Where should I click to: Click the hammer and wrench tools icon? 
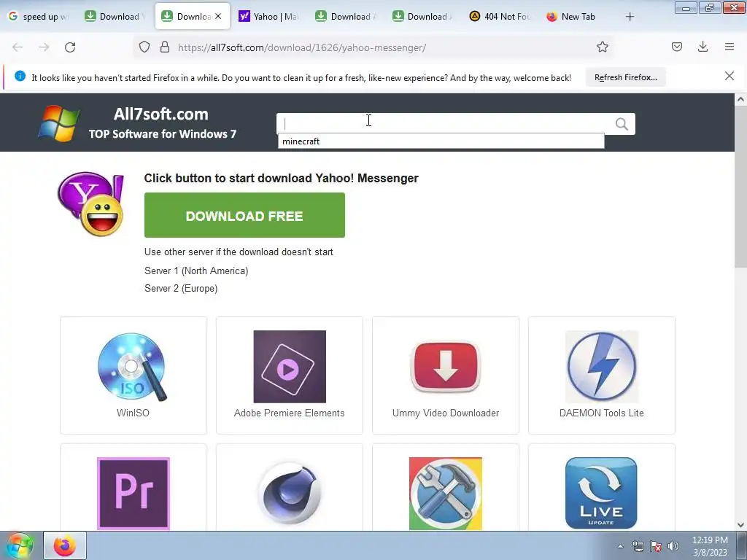(446, 494)
